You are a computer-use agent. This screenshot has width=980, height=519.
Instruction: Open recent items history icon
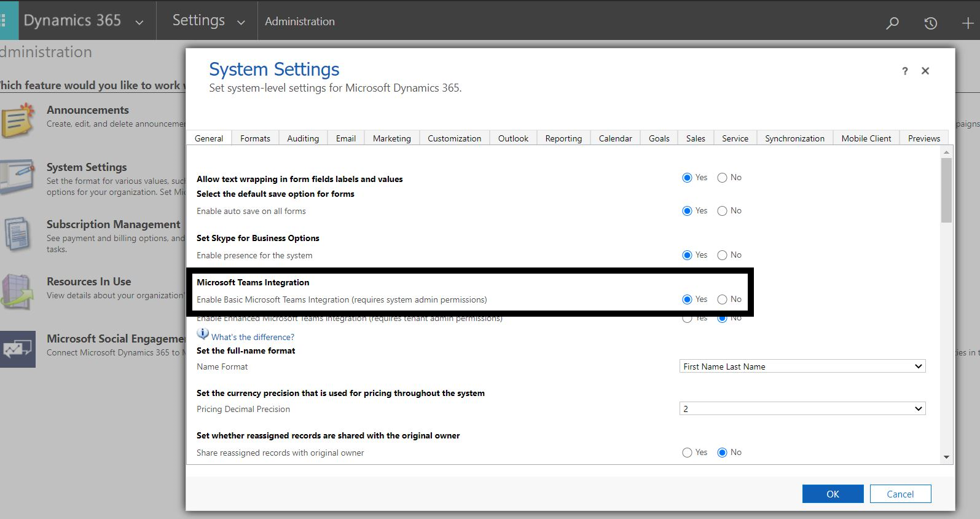[930, 23]
